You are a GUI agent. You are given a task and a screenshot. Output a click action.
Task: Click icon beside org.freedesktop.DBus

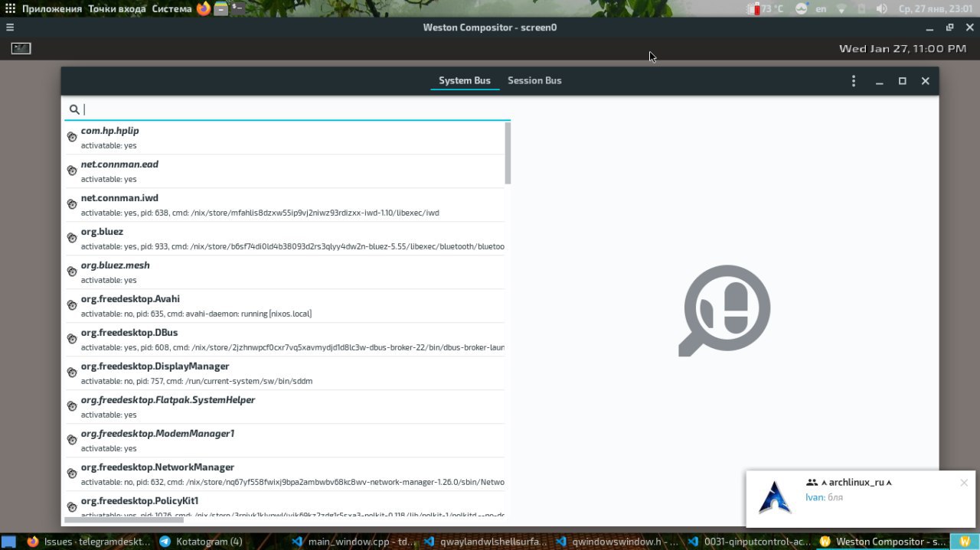pos(72,339)
